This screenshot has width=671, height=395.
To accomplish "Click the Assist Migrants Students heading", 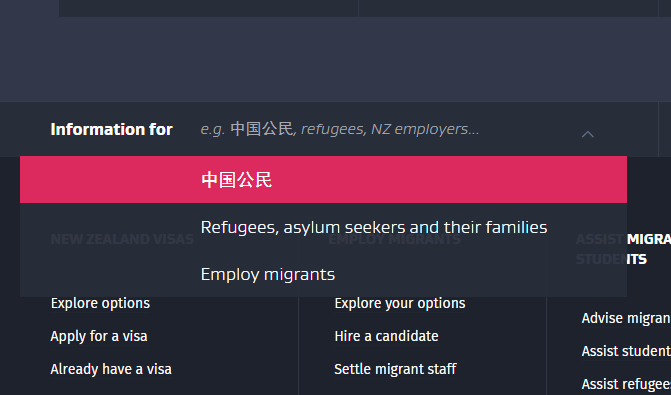I will tap(623, 249).
